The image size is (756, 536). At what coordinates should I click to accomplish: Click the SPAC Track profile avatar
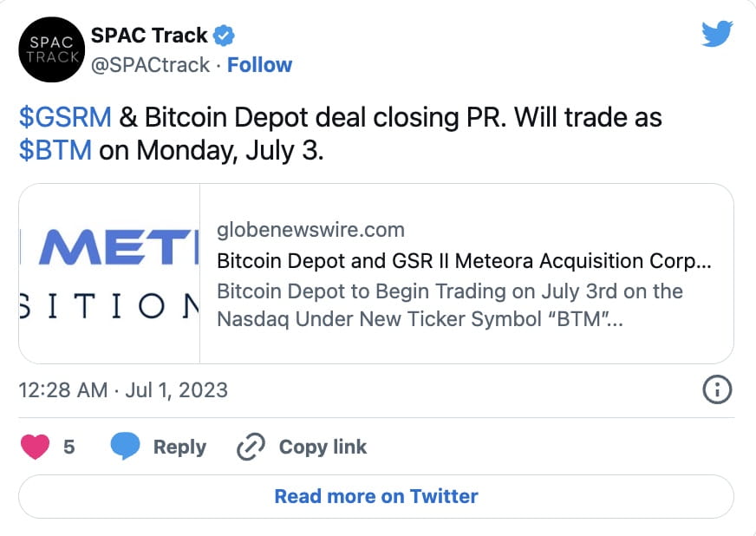[x=51, y=51]
